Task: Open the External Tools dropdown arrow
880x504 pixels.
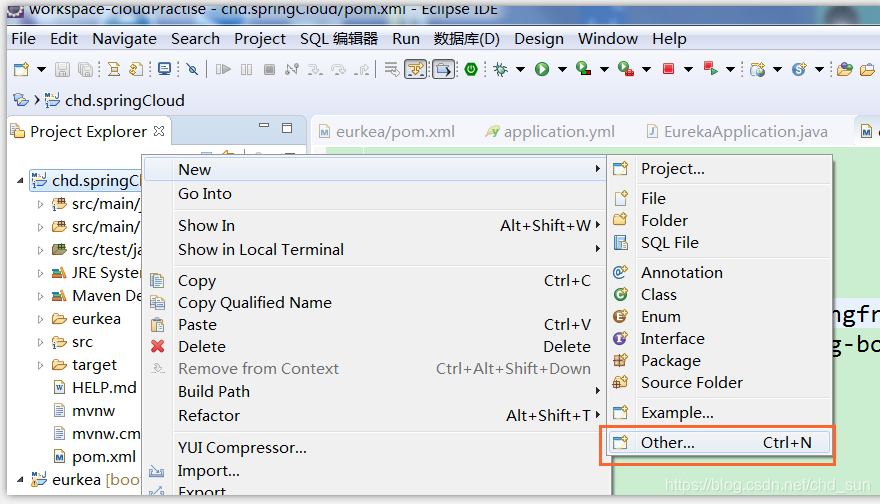Action: click(x=647, y=70)
